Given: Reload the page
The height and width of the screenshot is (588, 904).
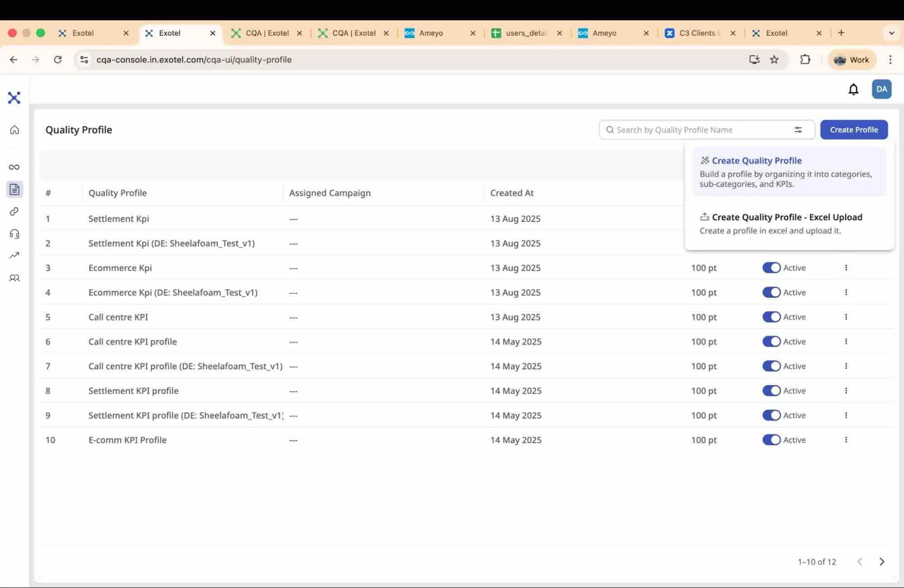Looking at the screenshot, I should [x=57, y=60].
